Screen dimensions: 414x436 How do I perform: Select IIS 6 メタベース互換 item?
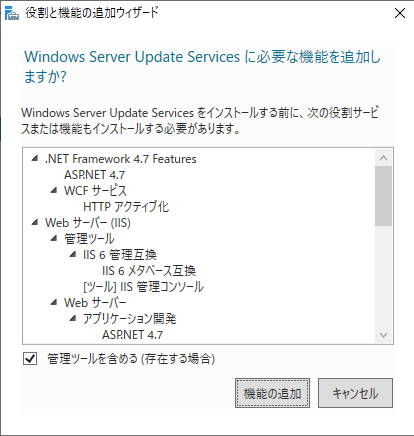[x=149, y=271]
